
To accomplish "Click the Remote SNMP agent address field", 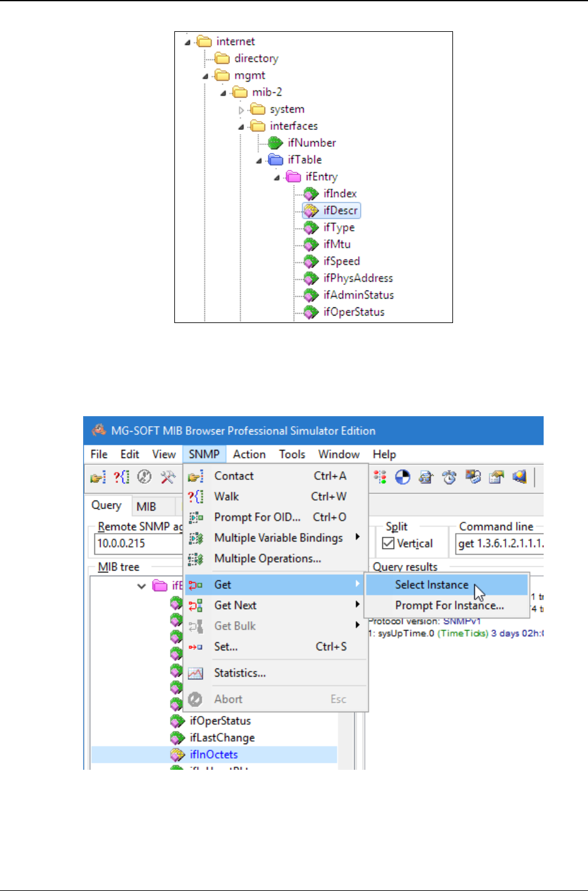I will (x=139, y=544).
